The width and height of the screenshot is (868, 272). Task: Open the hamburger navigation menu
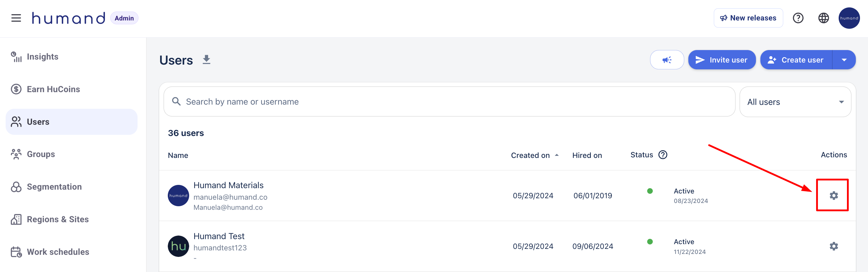coord(16,18)
